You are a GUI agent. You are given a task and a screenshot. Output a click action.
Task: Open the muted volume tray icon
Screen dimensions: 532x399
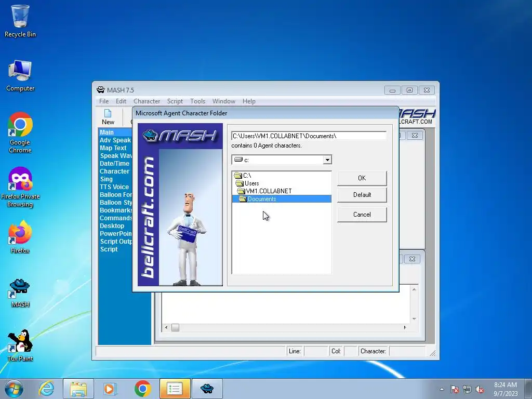[x=480, y=389]
